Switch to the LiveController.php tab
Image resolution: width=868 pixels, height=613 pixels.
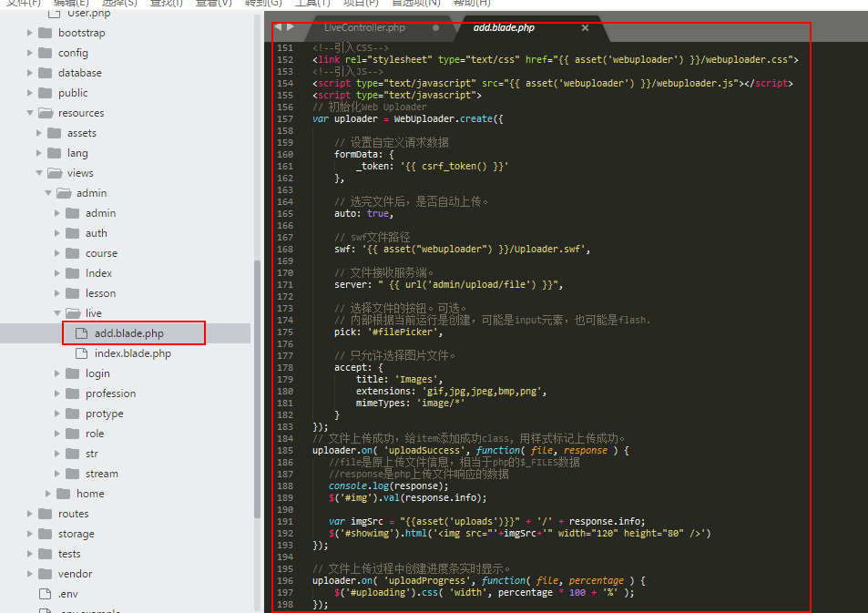[x=364, y=28]
